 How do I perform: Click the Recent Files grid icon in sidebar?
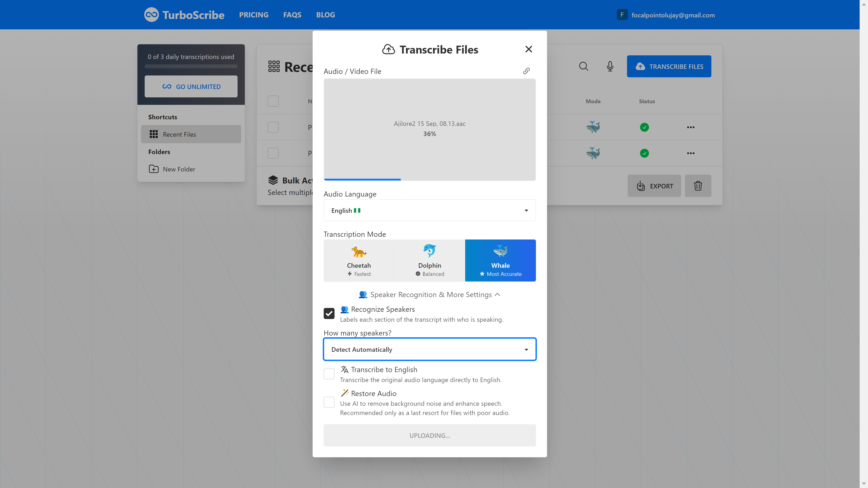coord(154,134)
